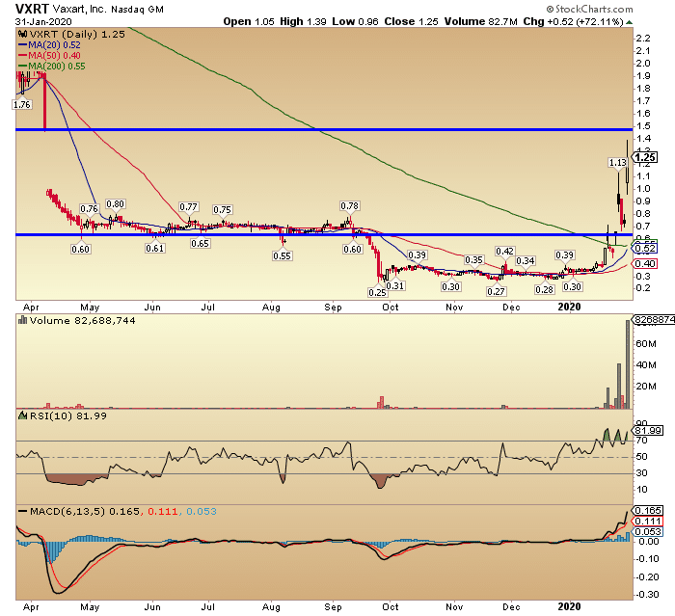
Task: Click the -0.30 label on the MACD axis
Action: 647,595
